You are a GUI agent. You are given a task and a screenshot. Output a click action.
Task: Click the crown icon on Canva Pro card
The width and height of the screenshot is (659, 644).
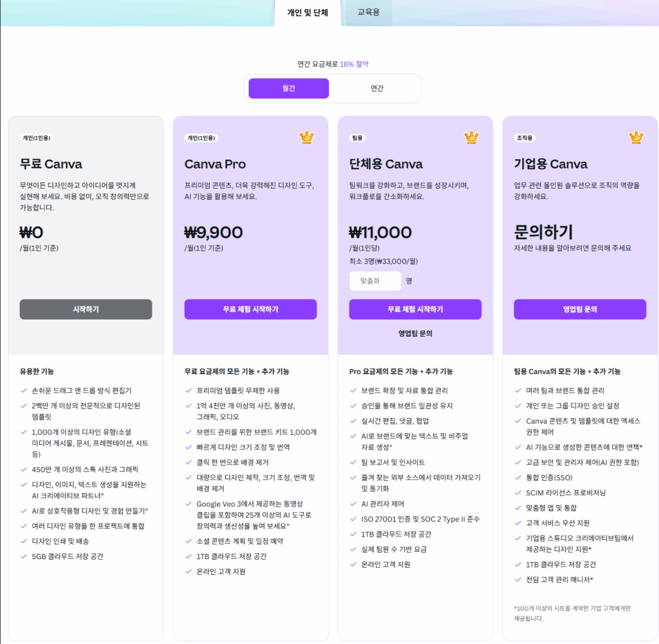[x=306, y=138]
